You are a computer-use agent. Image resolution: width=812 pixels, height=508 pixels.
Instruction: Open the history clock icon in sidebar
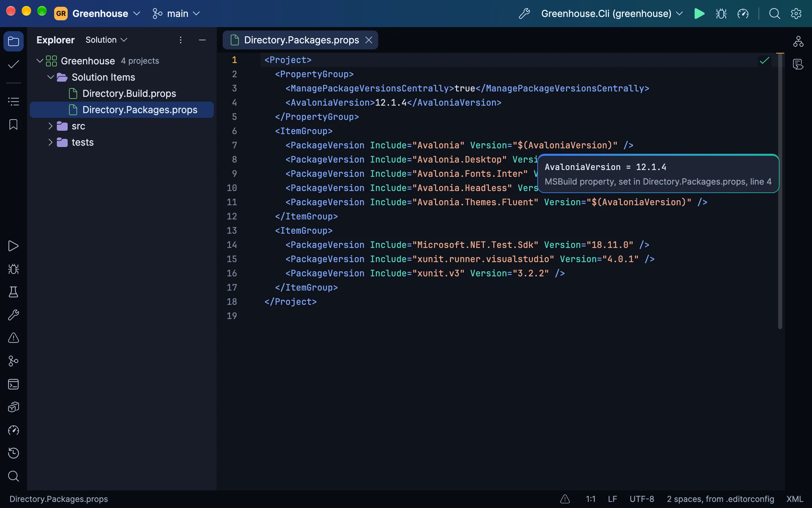click(14, 453)
